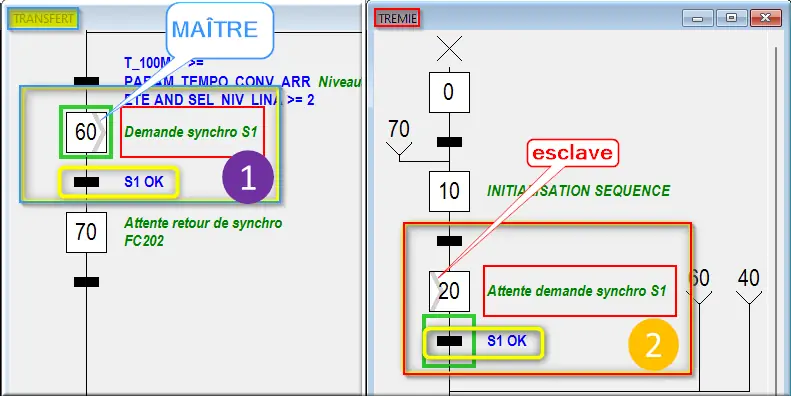The height and width of the screenshot is (396, 791).
Task: Click the green 'Niveau' comment in TRANSFERT
Action: [x=340, y=82]
